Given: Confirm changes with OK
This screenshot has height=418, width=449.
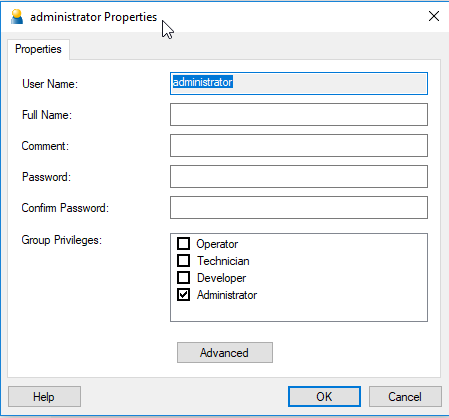Looking at the screenshot, I should [324, 397].
